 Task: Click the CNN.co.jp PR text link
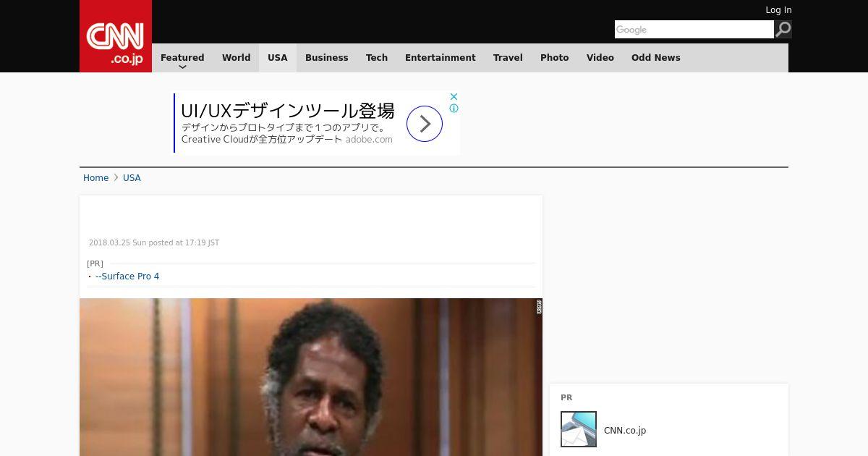coord(625,431)
